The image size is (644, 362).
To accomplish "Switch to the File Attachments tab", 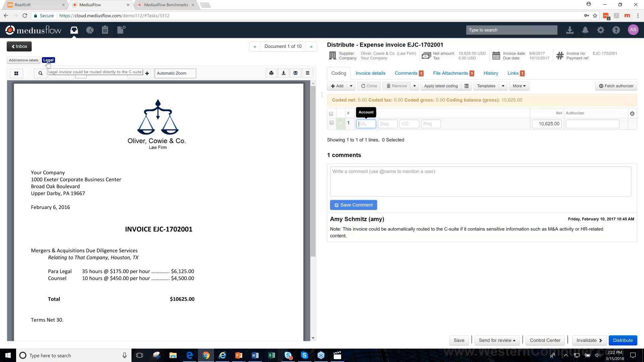I will (x=450, y=73).
